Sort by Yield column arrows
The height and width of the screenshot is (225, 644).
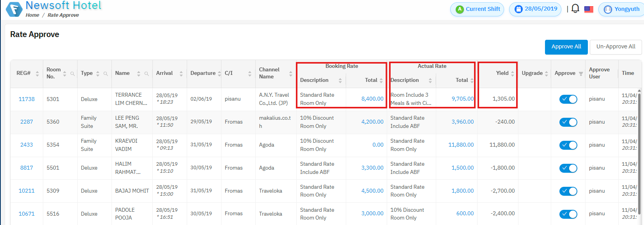pos(512,73)
